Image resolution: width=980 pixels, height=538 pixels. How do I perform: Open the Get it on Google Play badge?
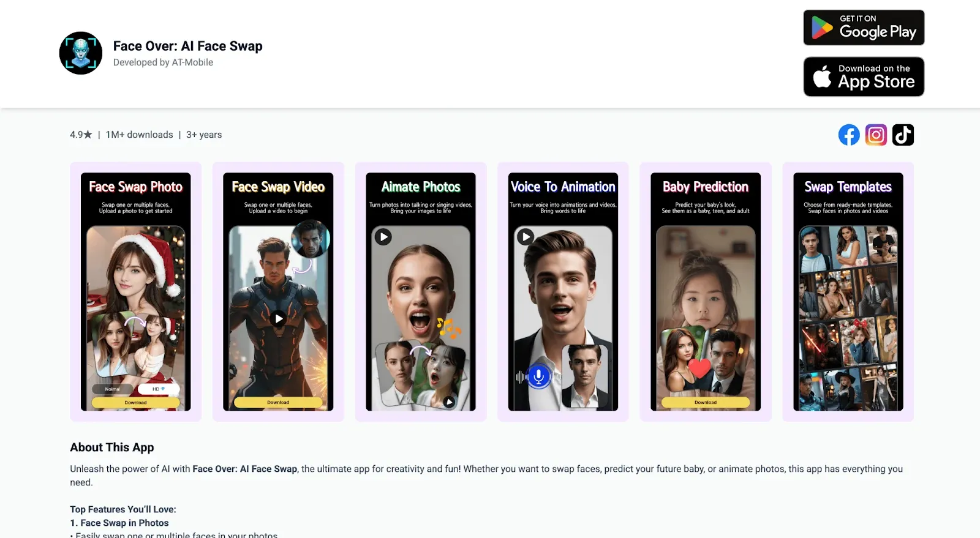[864, 28]
